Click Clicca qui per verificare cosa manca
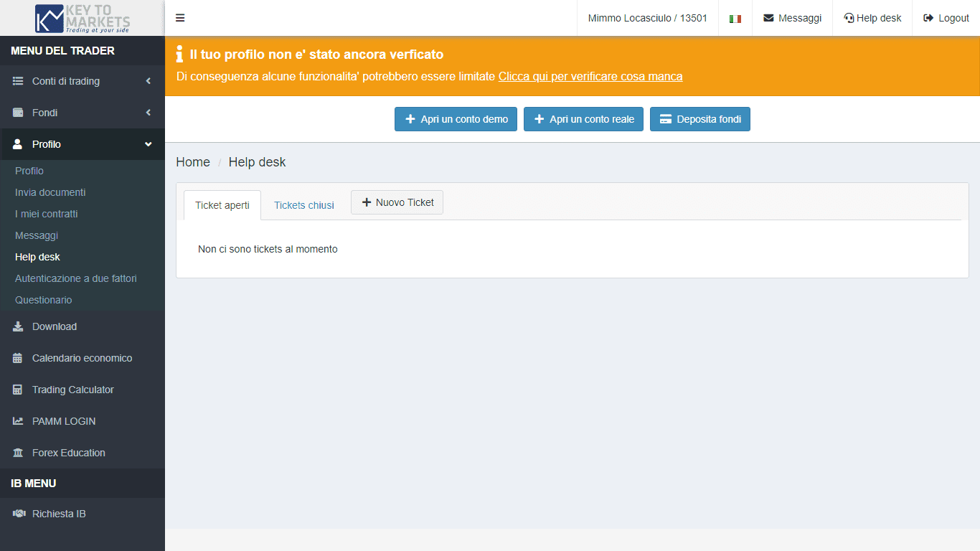This screenshot has height=551, width=980. click(590, 76)
